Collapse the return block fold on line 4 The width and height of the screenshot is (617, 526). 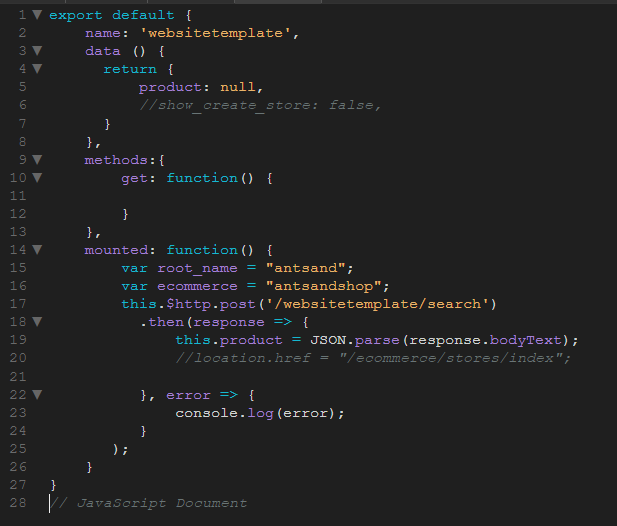[x=37, y=69]
